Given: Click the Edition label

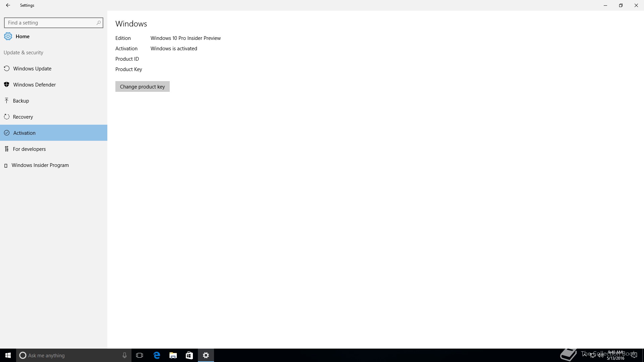Looking at the screenshot, I should [123, 38].
